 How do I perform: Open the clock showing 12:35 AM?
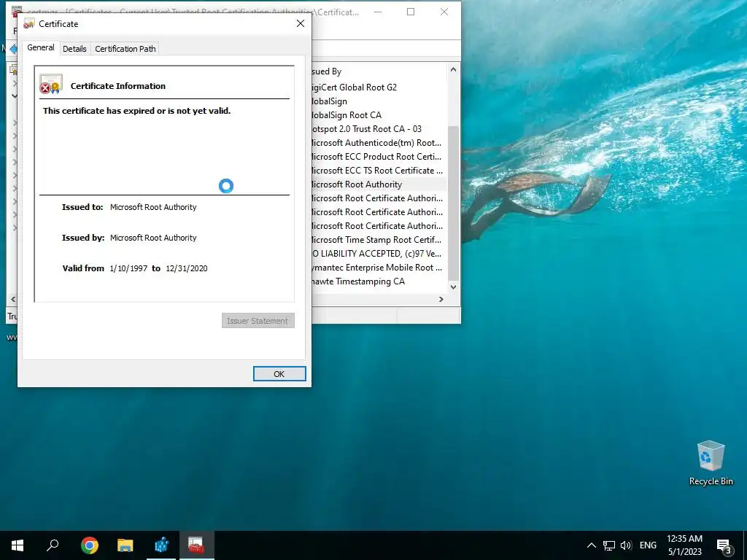[684, 545]
